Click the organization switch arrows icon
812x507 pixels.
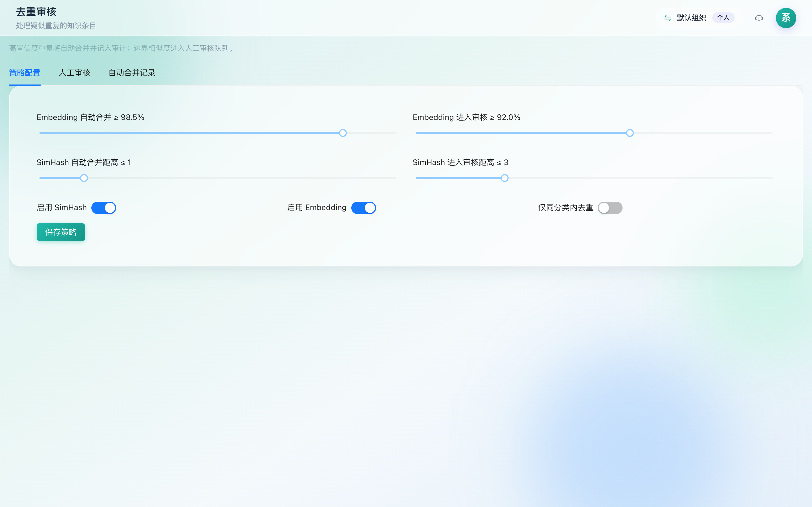[667, 18]
